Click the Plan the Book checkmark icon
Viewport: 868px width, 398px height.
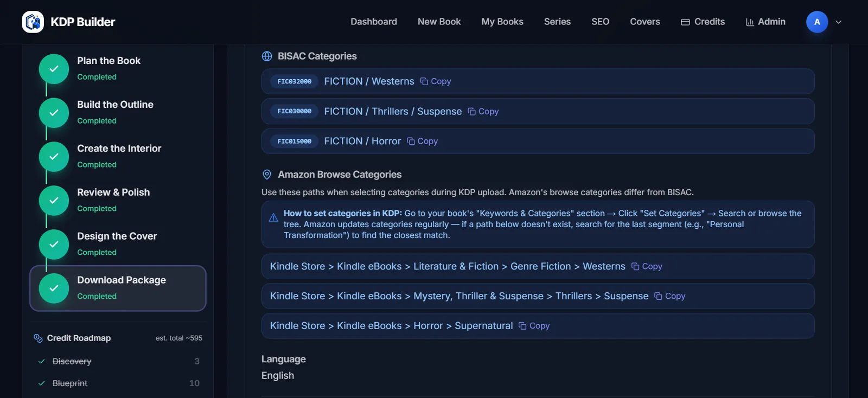click(x=54, y=69)
